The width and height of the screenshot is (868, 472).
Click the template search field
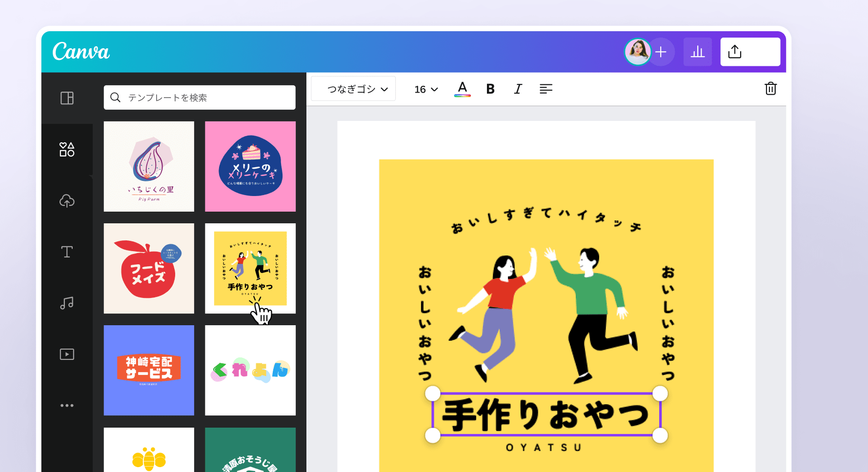(200, 97)
